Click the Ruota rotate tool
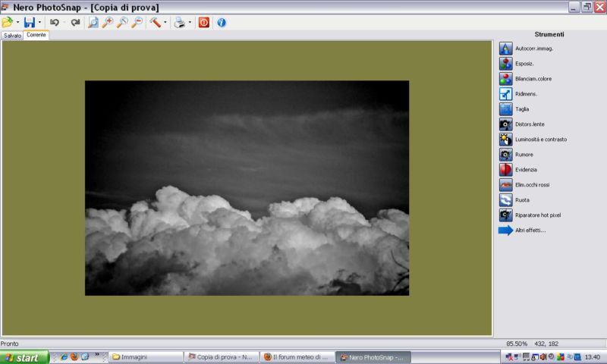Image resolution: width=607 pixels, height=364 pixels. [x=506, y=200]
